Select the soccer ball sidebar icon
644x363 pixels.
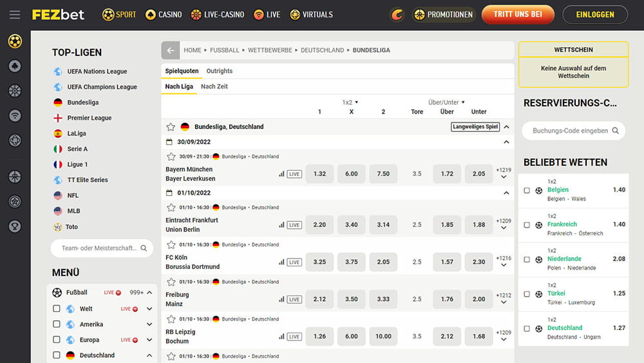click(x=15, y=41)
